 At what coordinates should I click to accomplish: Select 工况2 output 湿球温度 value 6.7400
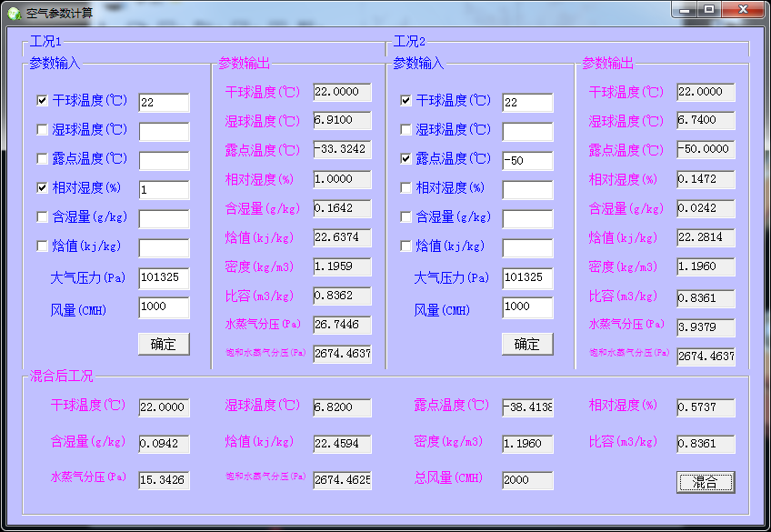[706, 120]
